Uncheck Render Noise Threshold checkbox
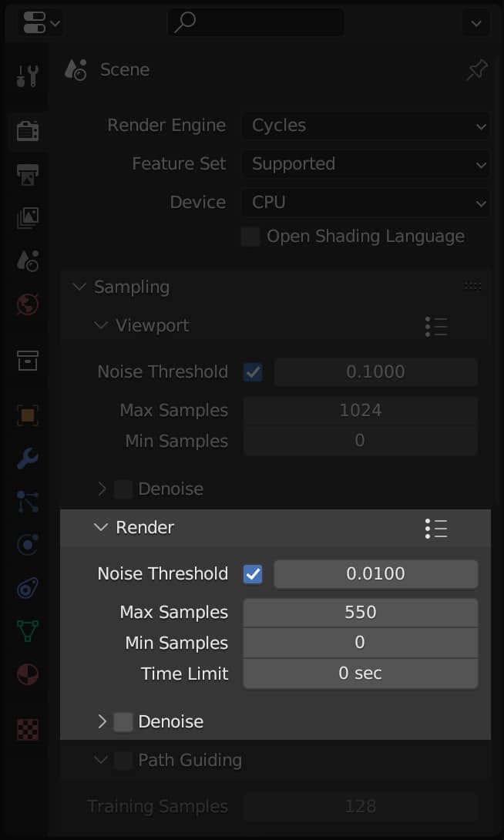The height and width of the screenshot is (840, 504). click(253, 574)
